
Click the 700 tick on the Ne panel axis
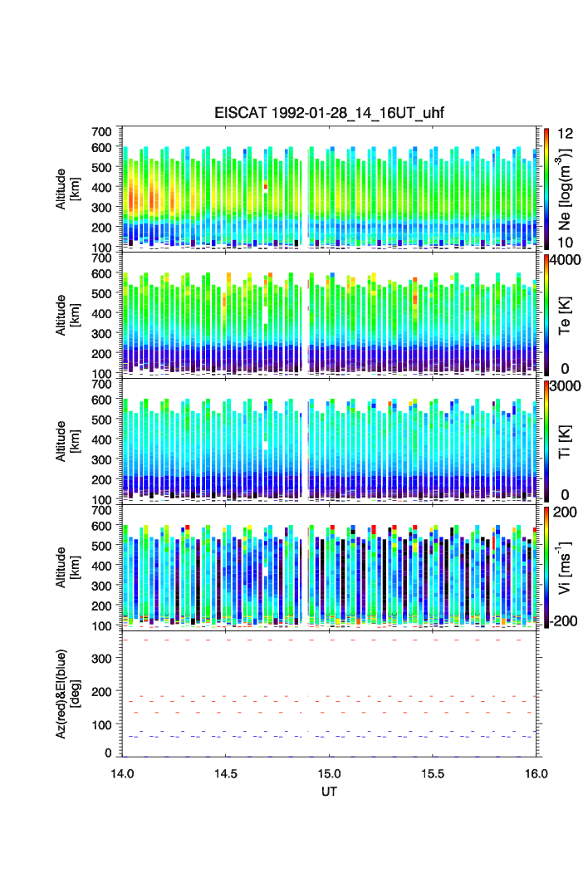click(x=101, y=131)
